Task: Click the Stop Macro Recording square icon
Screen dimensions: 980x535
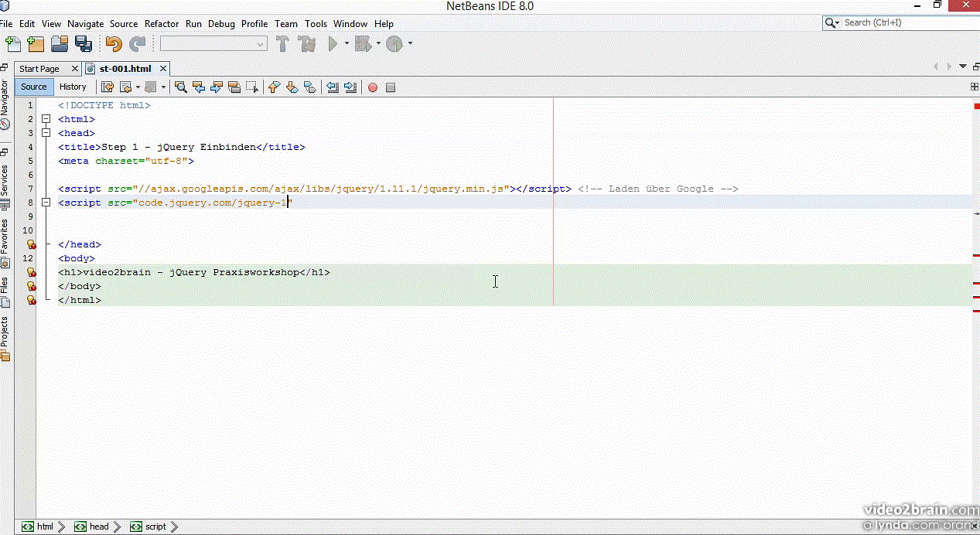Action: coord(391,87)
